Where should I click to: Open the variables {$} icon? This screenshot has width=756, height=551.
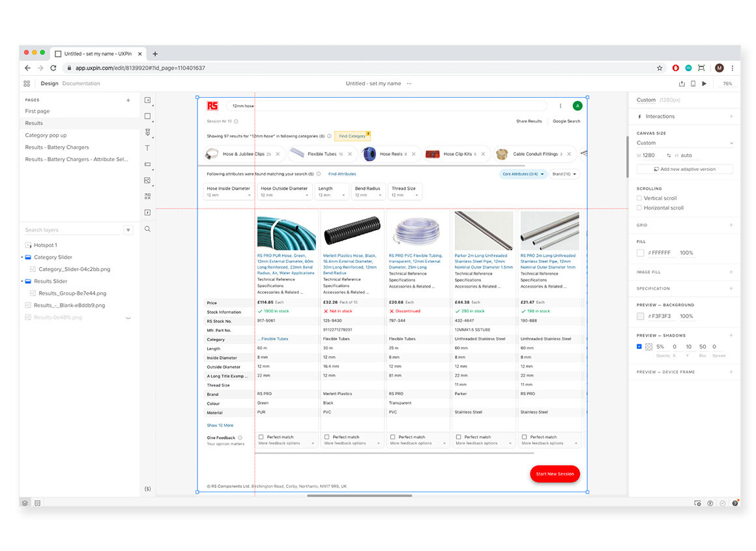point(147,489)
